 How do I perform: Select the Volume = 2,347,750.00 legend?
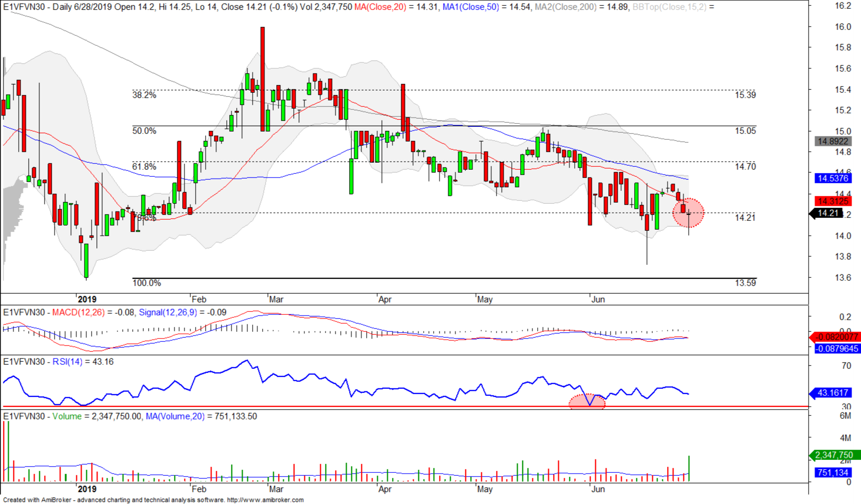tap(97, 416)
